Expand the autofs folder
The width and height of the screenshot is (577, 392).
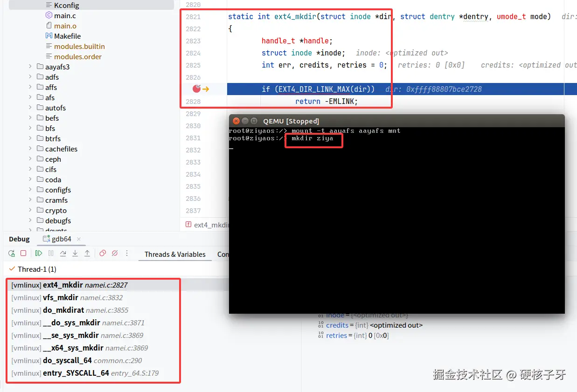point(31,108)
